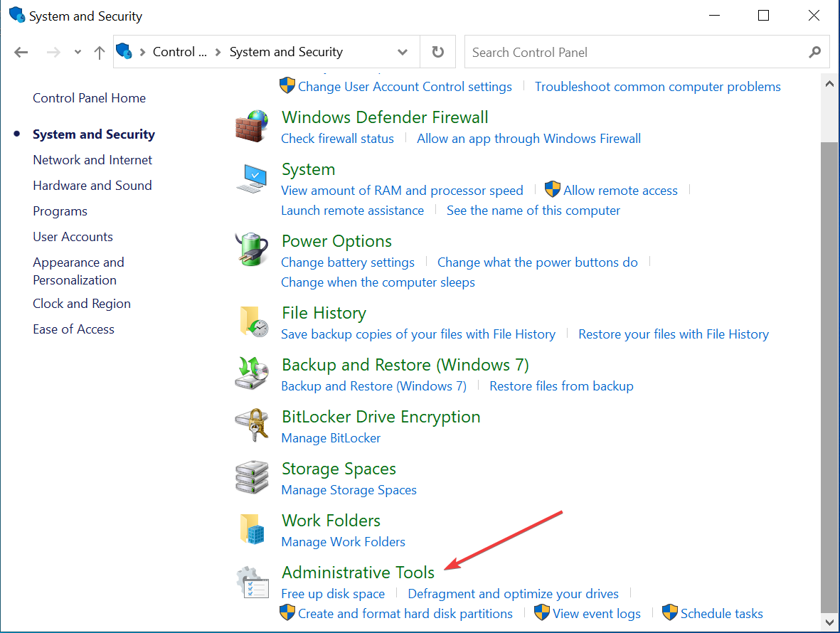This screenshot has height=633, width=840.
Task: Open the Power Options heading
Action: point(336,241)
